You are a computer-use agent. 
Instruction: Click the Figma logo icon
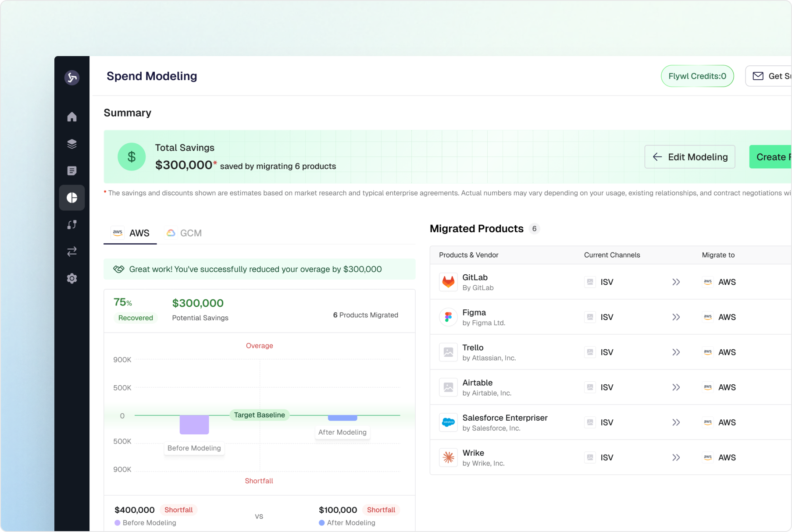tap(448, 317)
